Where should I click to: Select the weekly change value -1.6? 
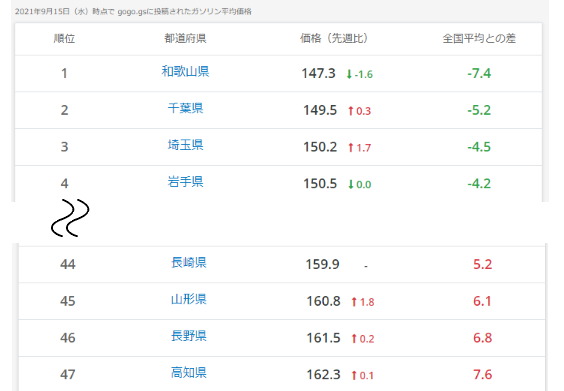[x=364, y=74]
